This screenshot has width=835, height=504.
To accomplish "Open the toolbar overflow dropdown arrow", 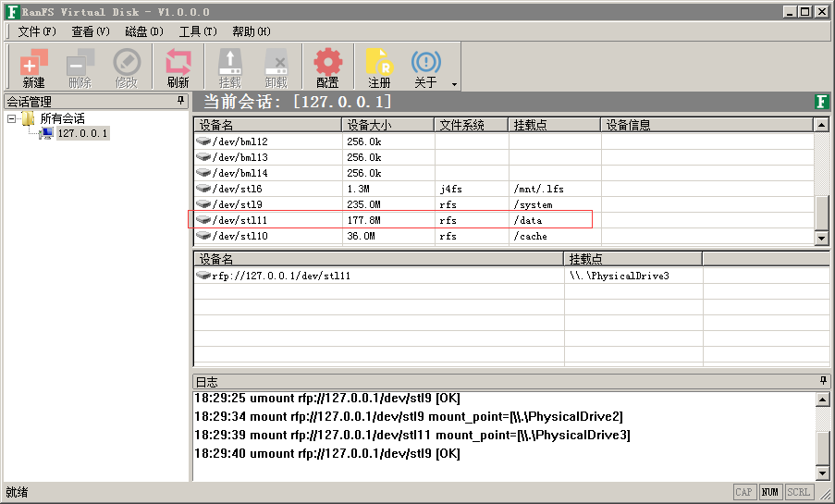I will [454, 84].
